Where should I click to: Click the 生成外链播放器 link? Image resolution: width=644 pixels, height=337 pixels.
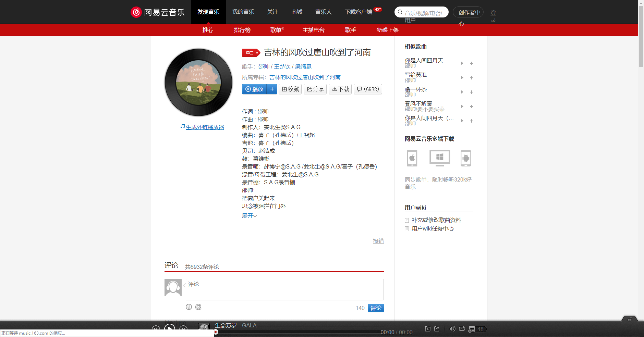[205, 127]
